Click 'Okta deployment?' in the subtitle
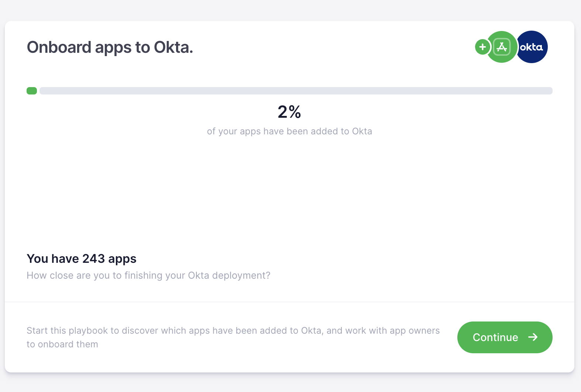 pos(229,275)
